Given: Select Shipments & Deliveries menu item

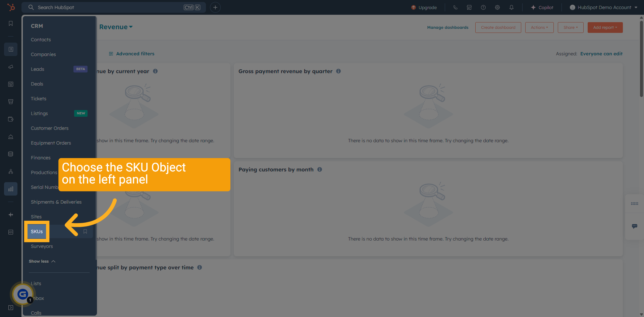Looking at the screenshot, I should point(56,202).
